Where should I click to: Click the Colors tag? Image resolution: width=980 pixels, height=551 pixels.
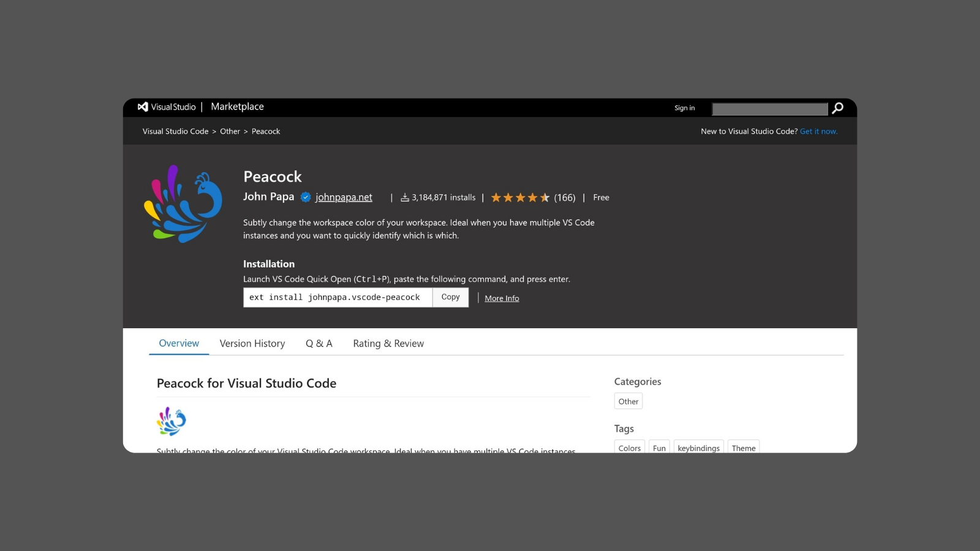(x=630, y=448)
